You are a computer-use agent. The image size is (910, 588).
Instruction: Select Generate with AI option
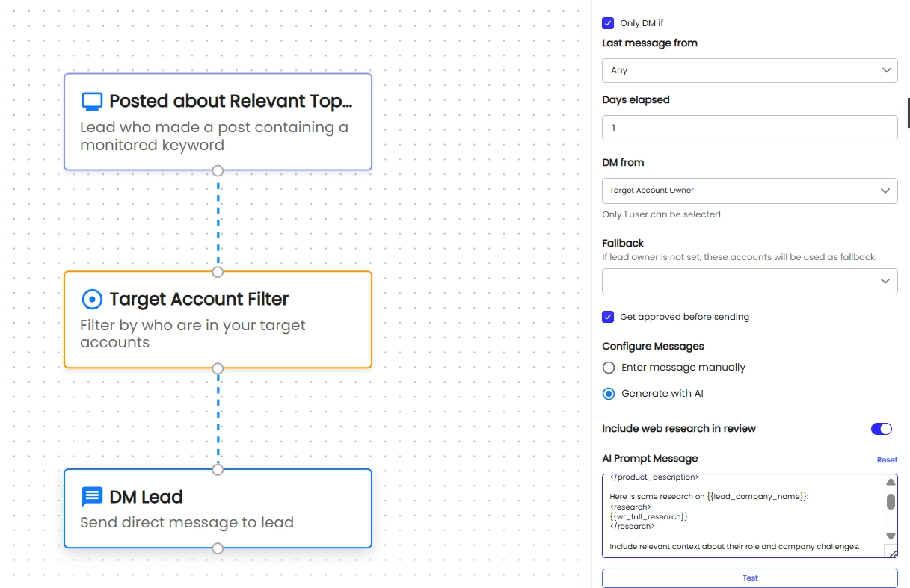click(609, 394)
